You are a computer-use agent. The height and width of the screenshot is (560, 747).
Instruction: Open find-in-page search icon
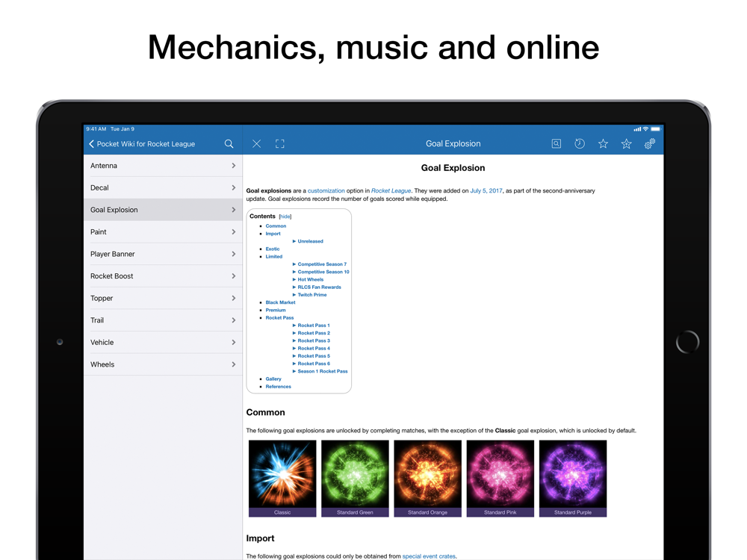[x=556, y=144]
